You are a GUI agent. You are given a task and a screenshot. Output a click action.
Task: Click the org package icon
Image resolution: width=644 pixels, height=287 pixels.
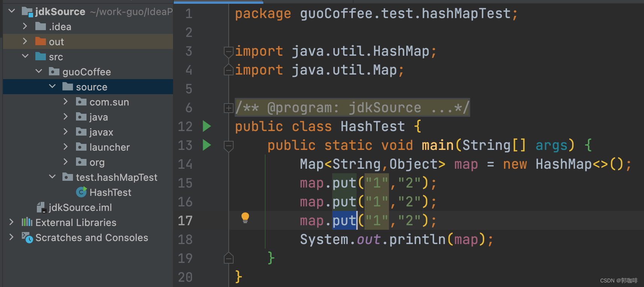[81, 162]
